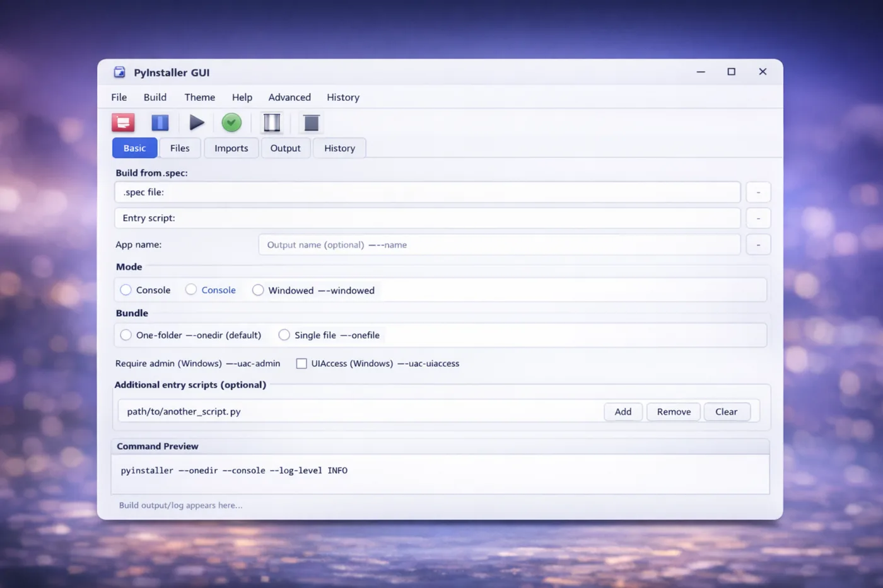Viewport: 883px width, 588px height.
Task: Open the Theme menu
Action: click(199, 97)
